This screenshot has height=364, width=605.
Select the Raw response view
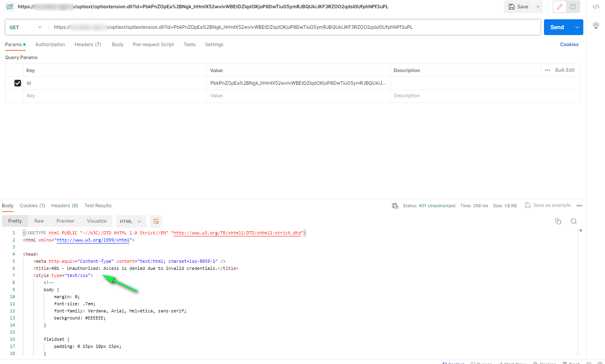39,221
